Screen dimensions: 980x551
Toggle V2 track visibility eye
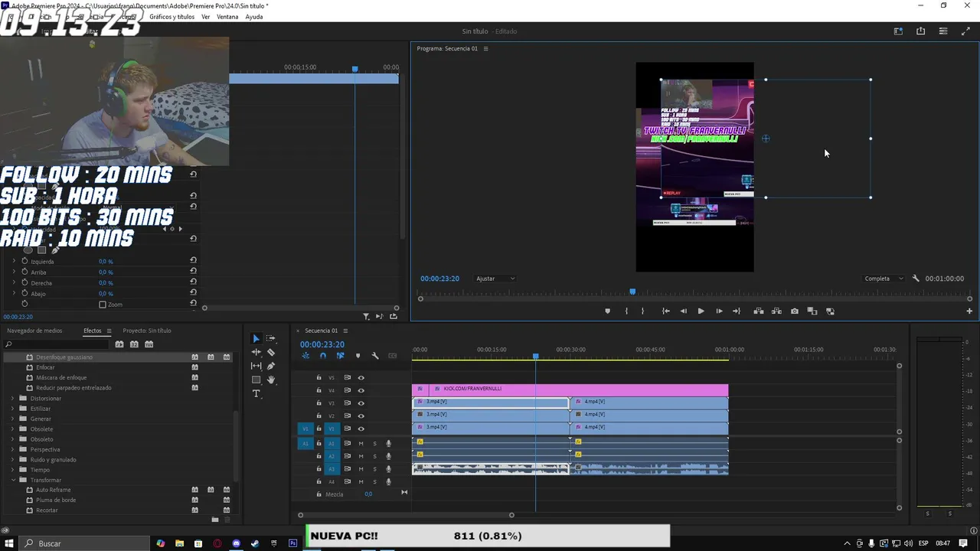click(361, 416)
